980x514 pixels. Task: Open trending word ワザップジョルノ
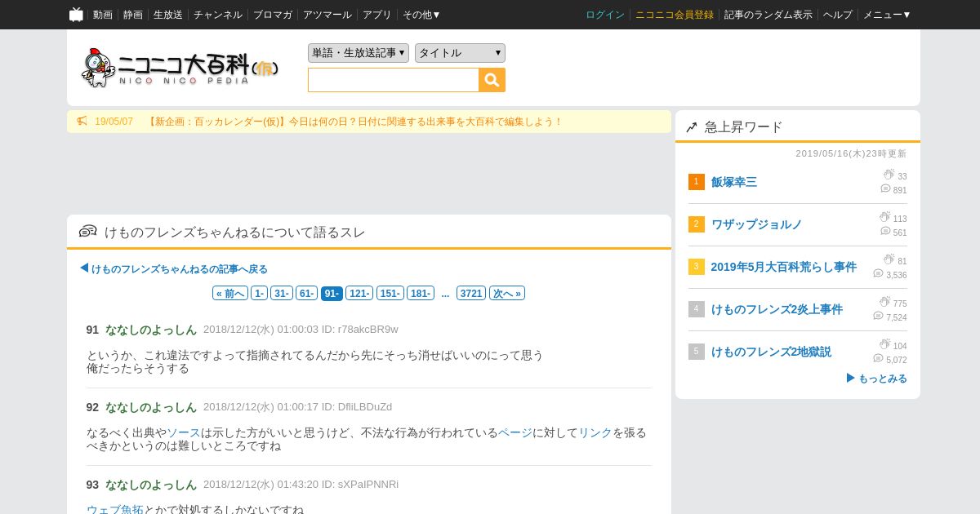coord(757,224)
